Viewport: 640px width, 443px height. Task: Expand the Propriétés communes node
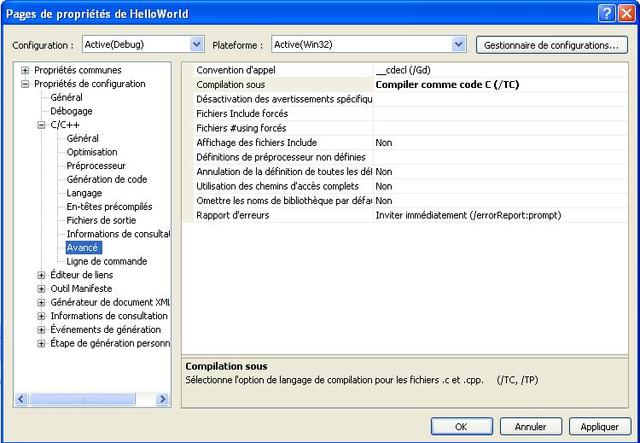[25, 70]
